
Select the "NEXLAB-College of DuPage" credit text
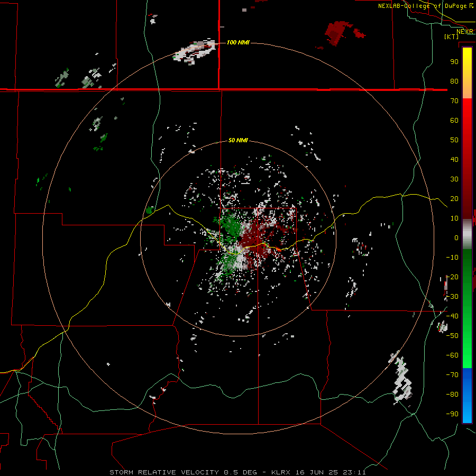[423, 6]
